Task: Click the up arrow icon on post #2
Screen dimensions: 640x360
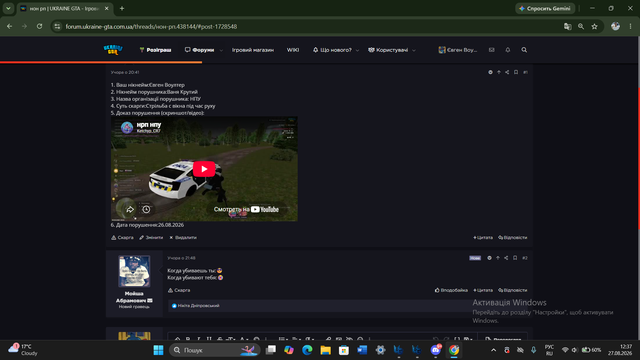Action: click(x=498, y=258)
